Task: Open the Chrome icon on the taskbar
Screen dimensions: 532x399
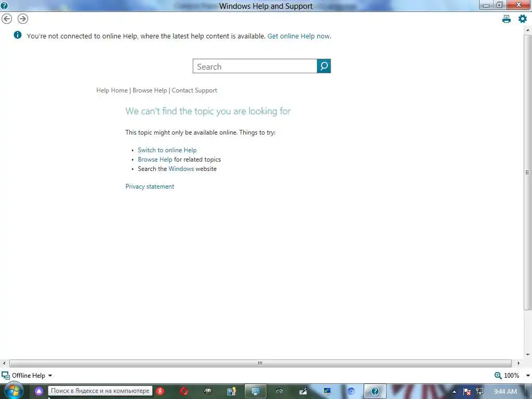Action: click(351, 391)
